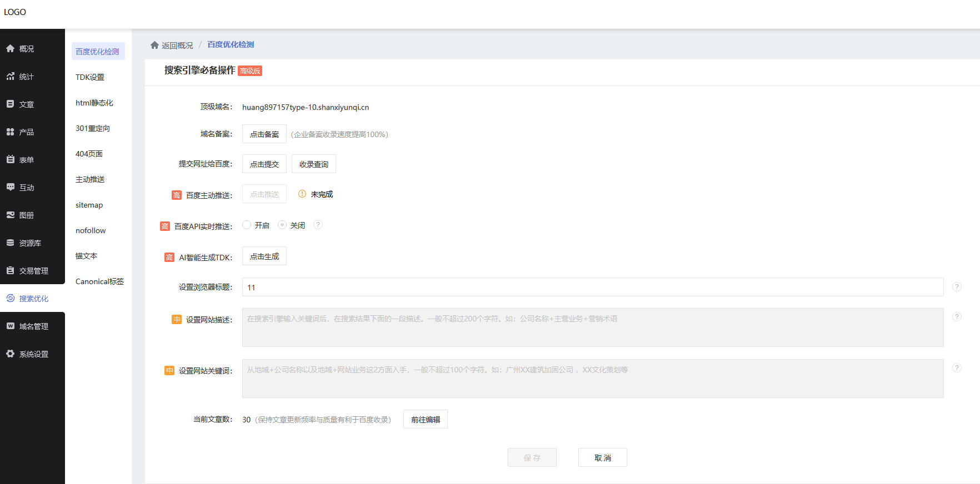Click help icon next to 百度API实时推送
Screen dimensions: 980x484
(x=318, y=225)
